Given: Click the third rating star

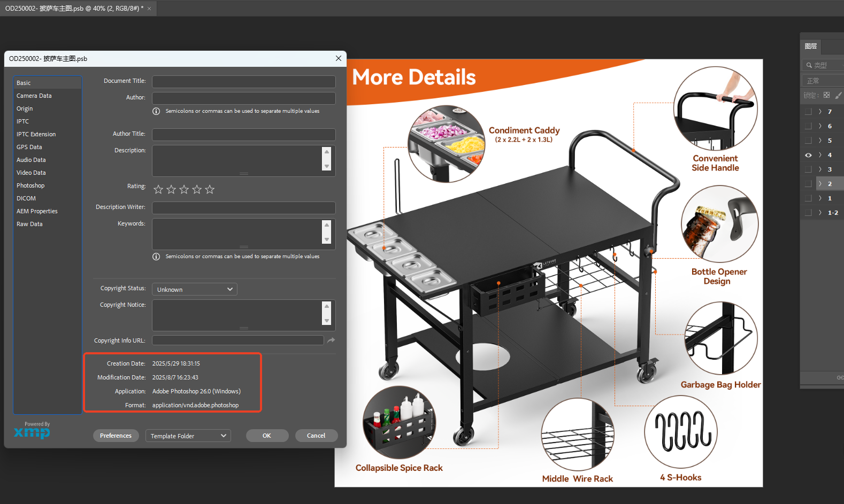Looking at the screenshot, I should point(184,189).
